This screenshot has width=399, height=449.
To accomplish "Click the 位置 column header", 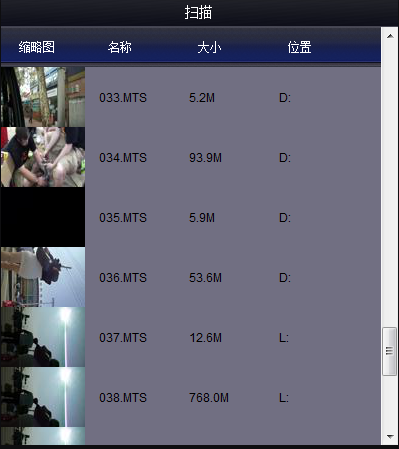I will 299,47.
